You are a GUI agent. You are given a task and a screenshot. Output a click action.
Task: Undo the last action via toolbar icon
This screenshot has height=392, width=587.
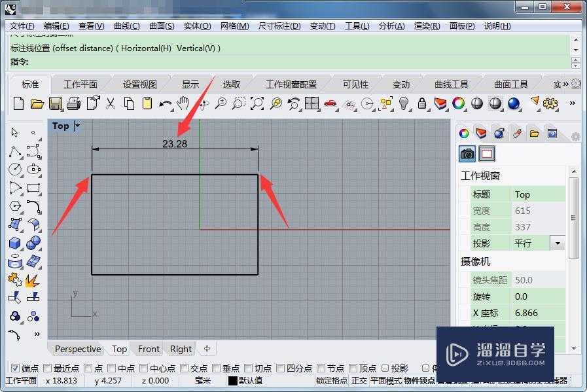pos(166,103)
